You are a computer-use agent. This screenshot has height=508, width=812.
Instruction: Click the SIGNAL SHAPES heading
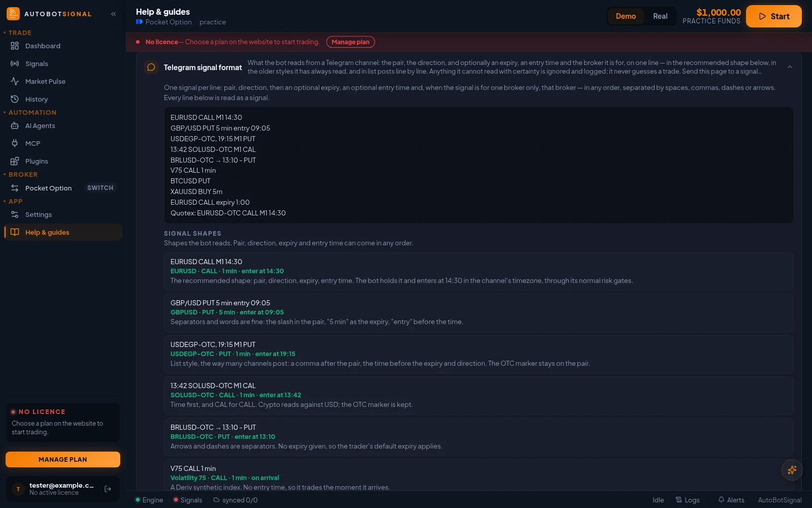(x=192, y=234)
